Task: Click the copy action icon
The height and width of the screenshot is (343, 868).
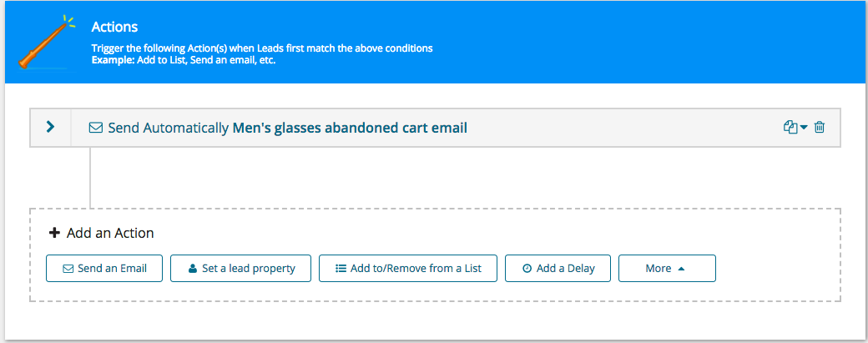Action: tap(790, 128)
